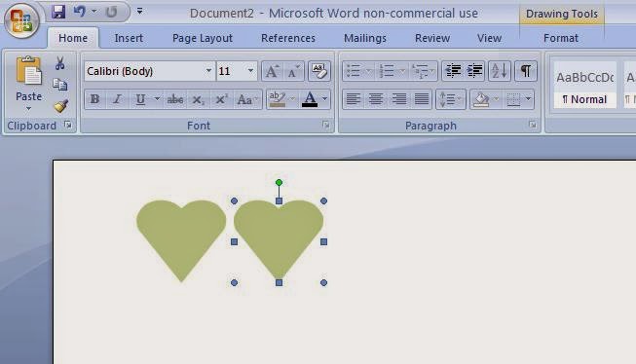Increase paragraph indent
The image size is (636, 364).
tap(474, 71)
